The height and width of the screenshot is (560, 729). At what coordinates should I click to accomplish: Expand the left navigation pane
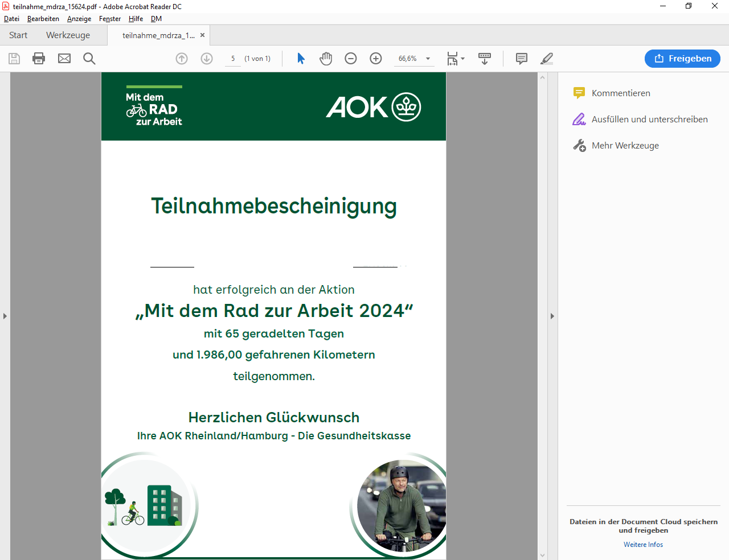click(5, 316)
